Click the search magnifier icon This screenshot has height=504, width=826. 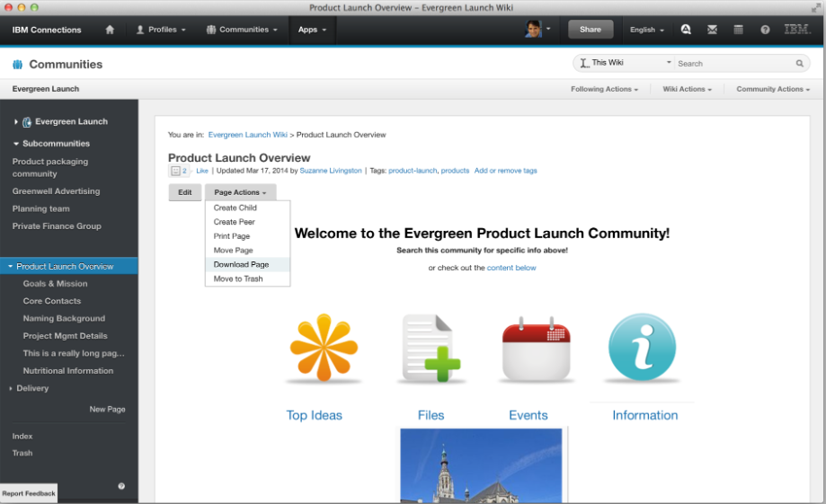(800, 63)
